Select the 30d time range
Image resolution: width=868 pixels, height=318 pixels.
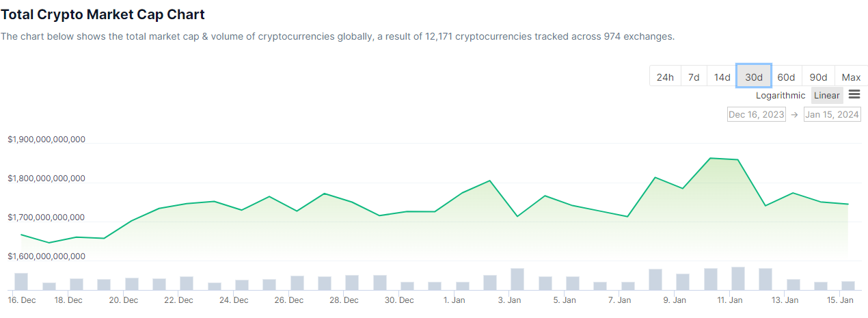coord(754,77)
